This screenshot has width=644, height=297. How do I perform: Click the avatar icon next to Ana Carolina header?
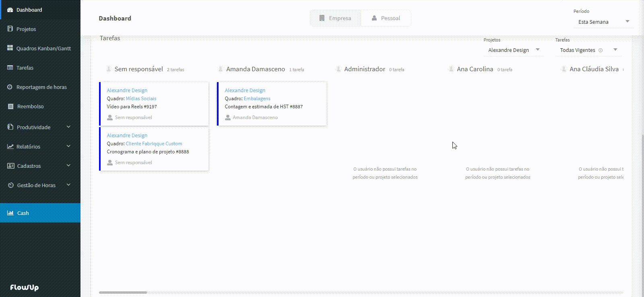pyautogui.click(x=451, y=69)
